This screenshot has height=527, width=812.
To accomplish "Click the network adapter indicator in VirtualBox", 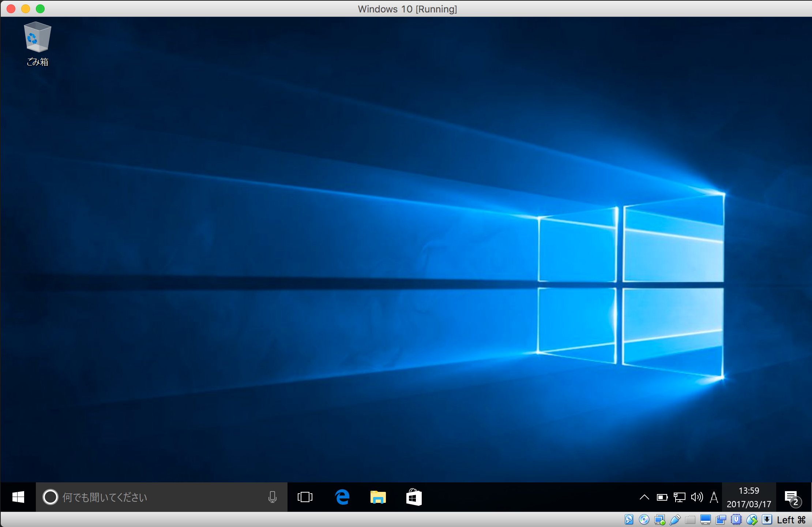I will click(659, 519).
